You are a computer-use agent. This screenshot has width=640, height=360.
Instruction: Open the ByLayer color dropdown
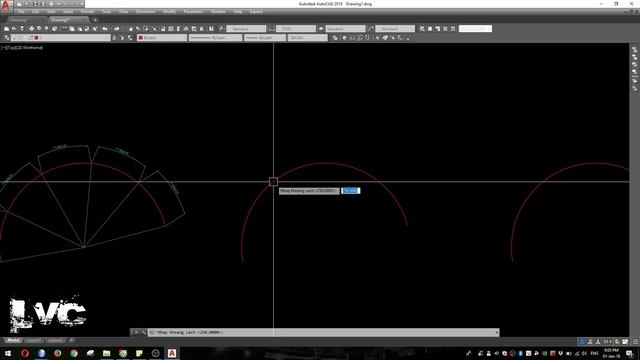[x=162, y=38]
